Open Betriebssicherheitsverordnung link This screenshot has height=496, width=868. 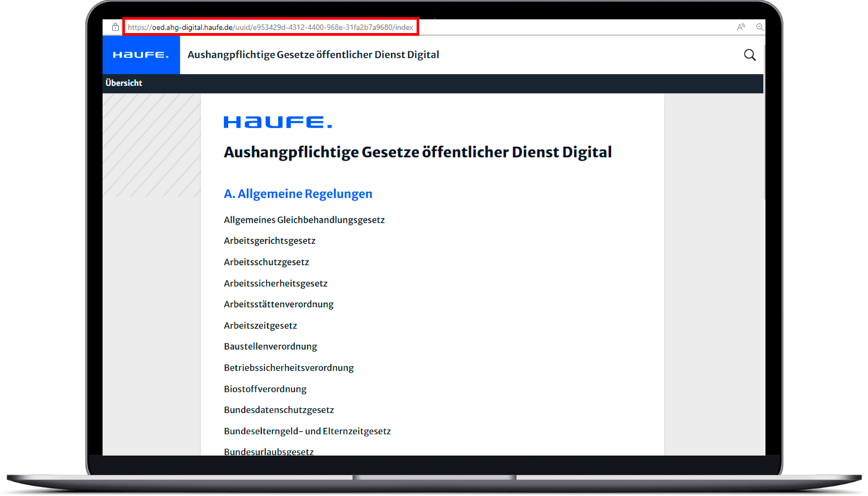[x=289, y=368]
